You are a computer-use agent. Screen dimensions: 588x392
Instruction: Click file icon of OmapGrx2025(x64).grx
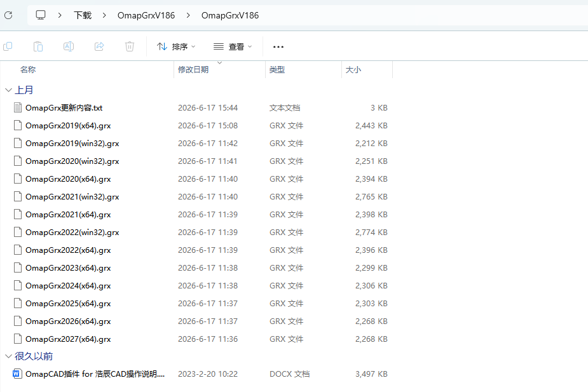pyautogui.click(x=18, y=303)
